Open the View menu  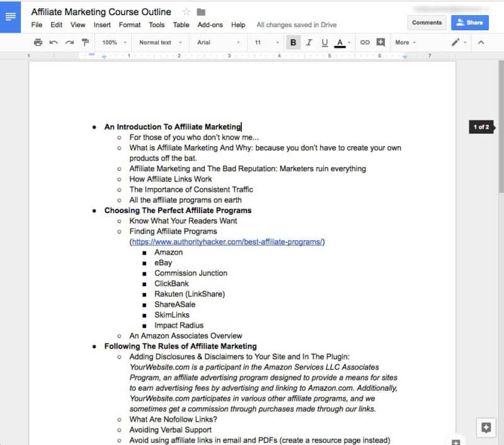tap(77, 25)
